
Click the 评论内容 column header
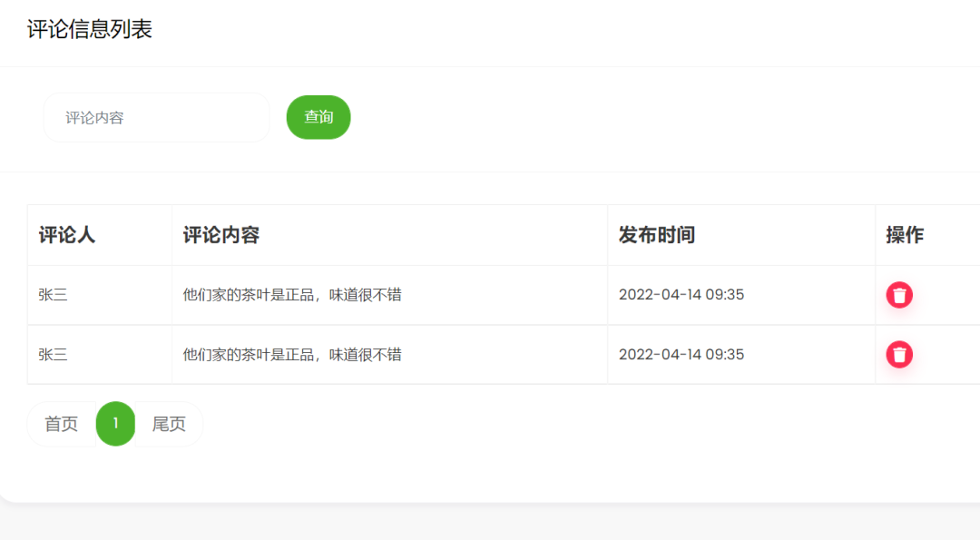[221, 235]
